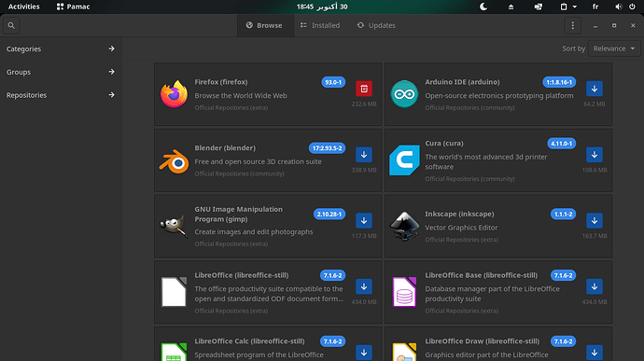This screenshot has width=644, height=361.
Task: Click Inkscape version badge 1.1.1-2
Action: tap(563, 214)
